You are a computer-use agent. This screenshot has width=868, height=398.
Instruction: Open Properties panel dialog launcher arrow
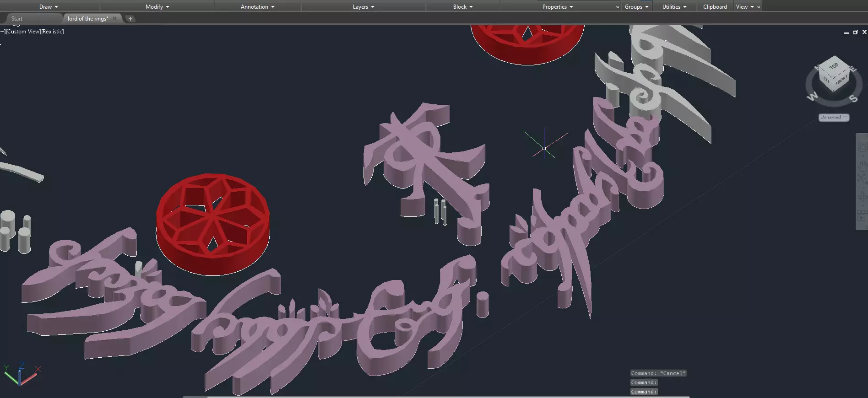617,7
